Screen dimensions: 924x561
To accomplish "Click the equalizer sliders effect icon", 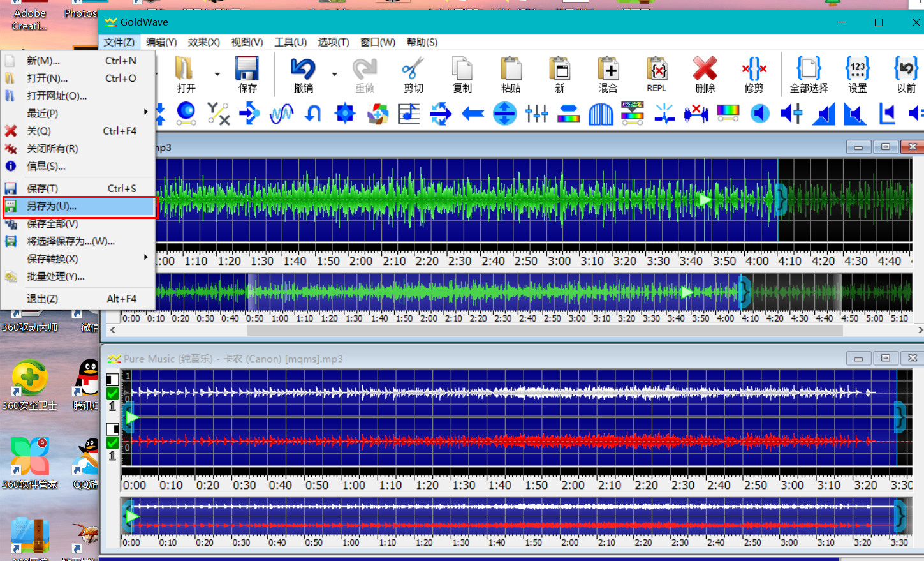I will [x=536, y=114].
